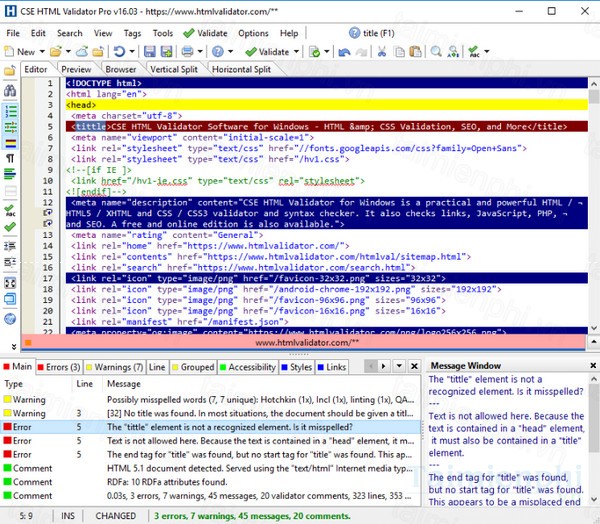
Task: Click the fullscreen expand sidebar icon
Action: pyautogui.click(x=10, y=283)
